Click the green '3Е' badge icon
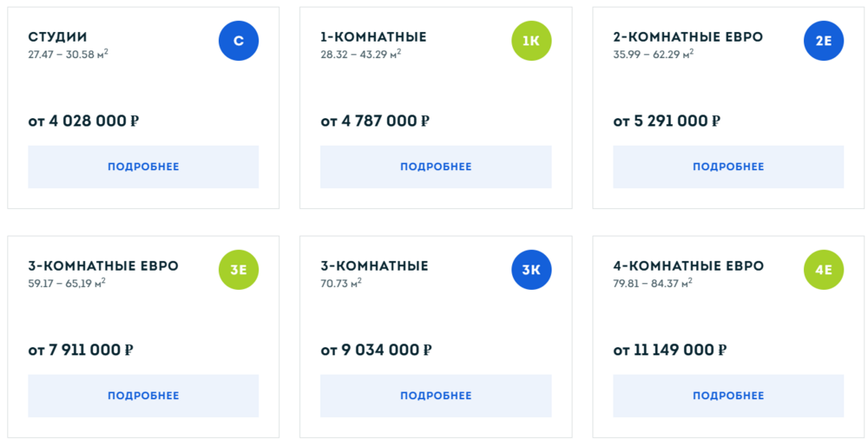 [239, 270]
